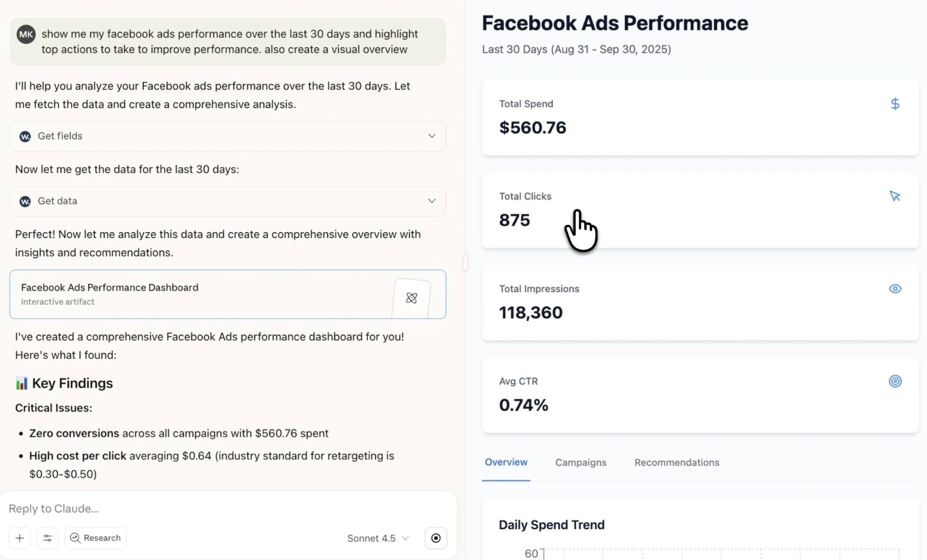The width and height of the screenshot is (927, 560).
Task: Click the artifact preview icon on dashboard card
Action: point(411,298)
